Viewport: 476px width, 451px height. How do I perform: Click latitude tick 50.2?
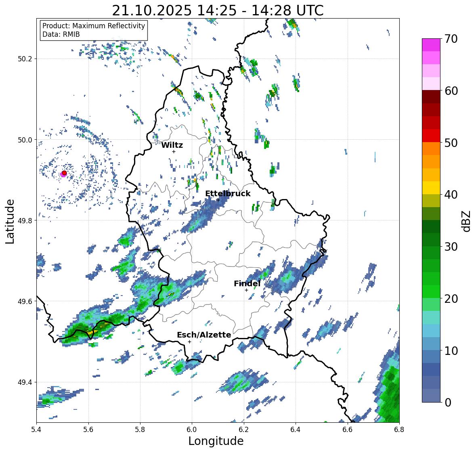[x=25, y=59]
